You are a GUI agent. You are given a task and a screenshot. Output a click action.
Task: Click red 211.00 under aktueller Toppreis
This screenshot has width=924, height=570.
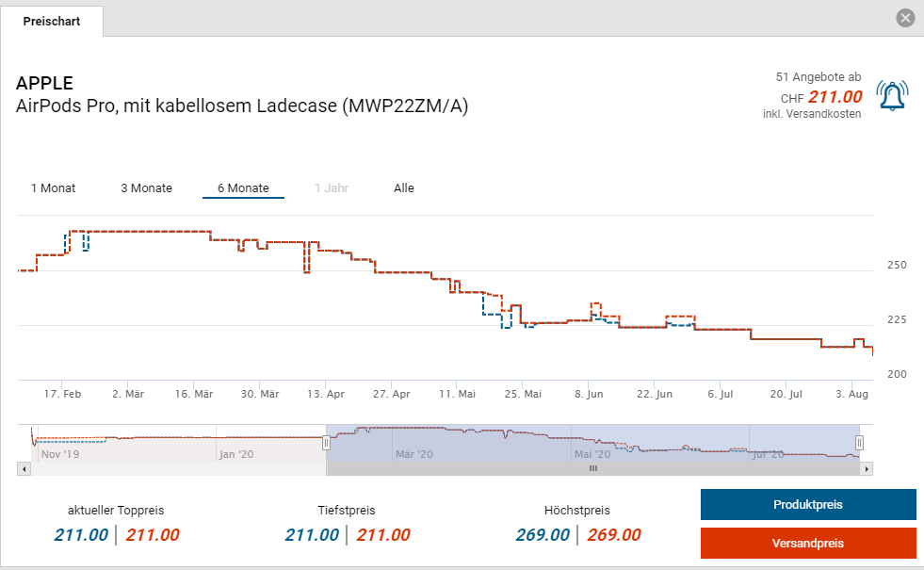tap(152, 534)
